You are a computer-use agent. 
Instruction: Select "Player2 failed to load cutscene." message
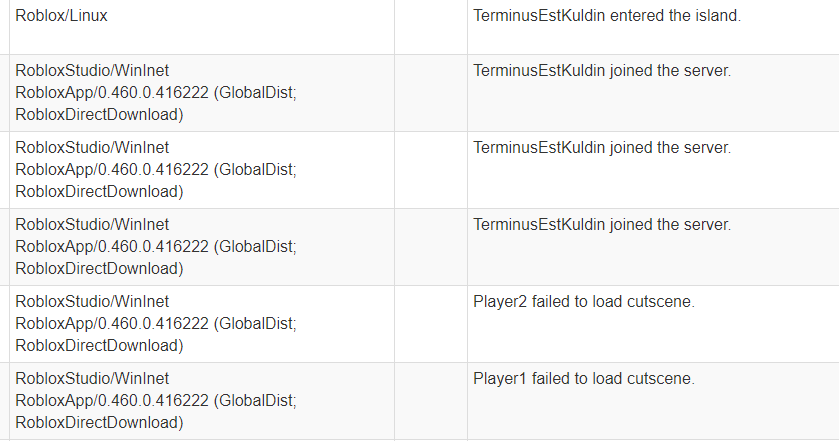click(x=583, y=301)
